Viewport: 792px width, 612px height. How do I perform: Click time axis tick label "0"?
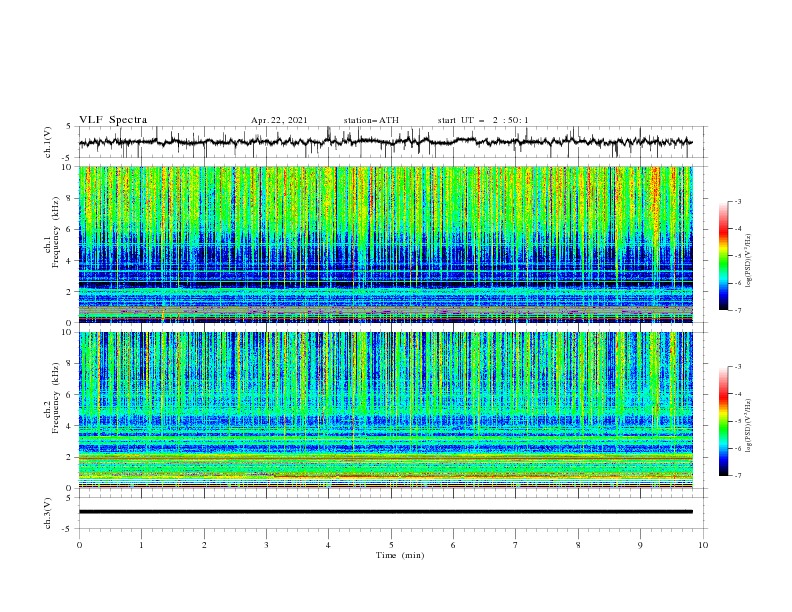click(79, 545)
